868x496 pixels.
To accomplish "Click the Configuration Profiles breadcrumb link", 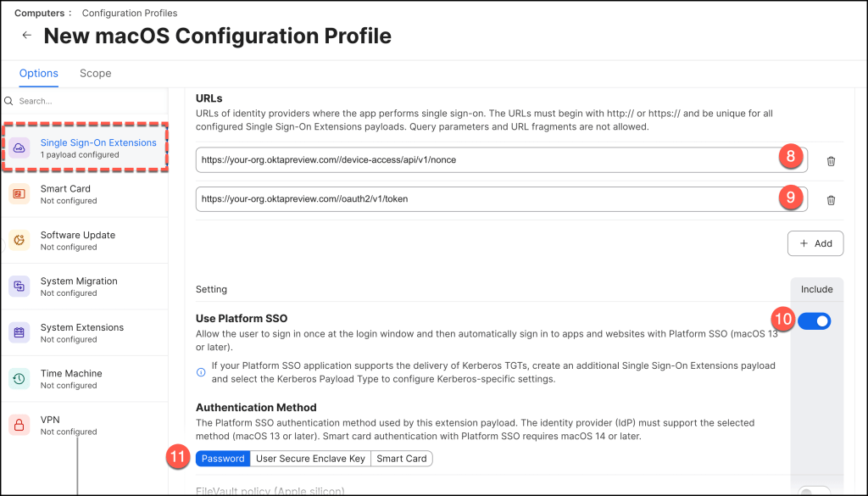I will [130, 14].
